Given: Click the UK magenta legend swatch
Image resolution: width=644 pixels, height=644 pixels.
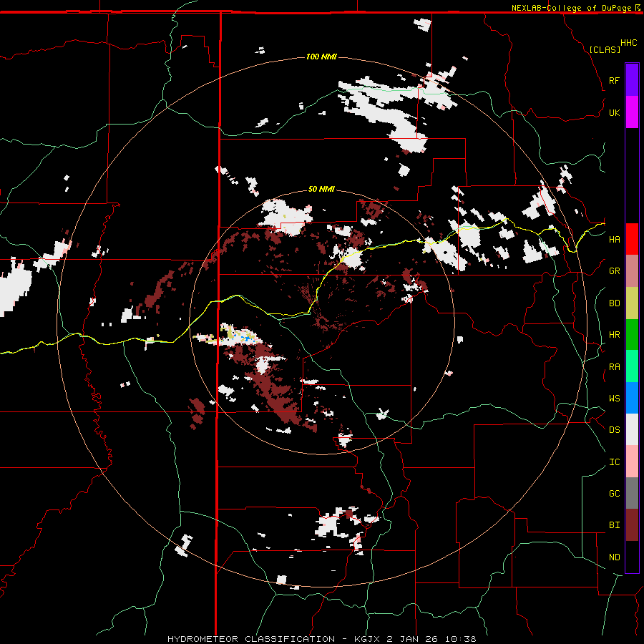Looking at the screenshot, I should pos(632,112).
